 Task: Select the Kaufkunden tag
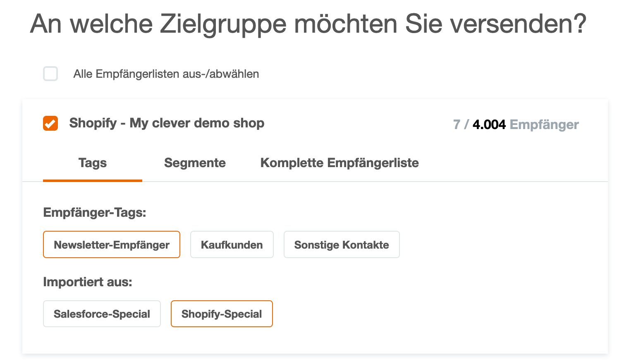[232, 245]
